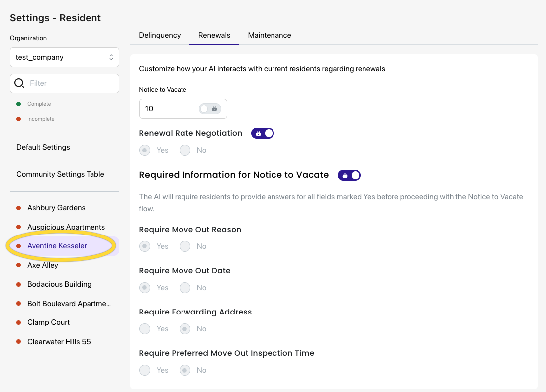Select No for Preferred Move Out Inspection Time
Image resolution: width=546 pixels, height=392 pixels.
pos(185,370)
